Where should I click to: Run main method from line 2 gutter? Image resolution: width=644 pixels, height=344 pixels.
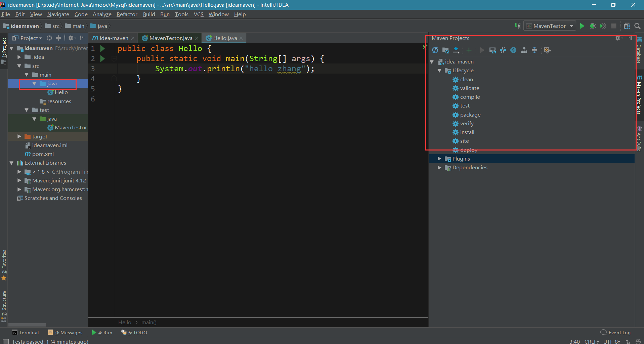pyautogui.click(x=102, y=58)
